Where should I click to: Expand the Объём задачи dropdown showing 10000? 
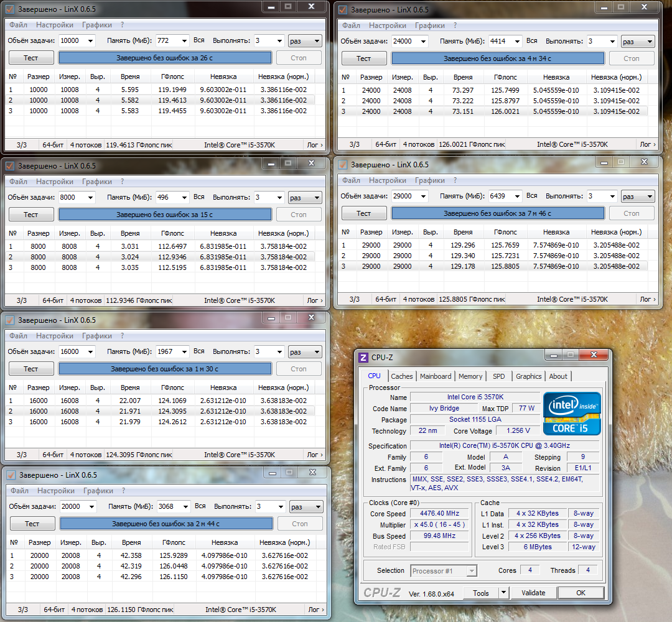pyautogui.click(x=90, y=40)
